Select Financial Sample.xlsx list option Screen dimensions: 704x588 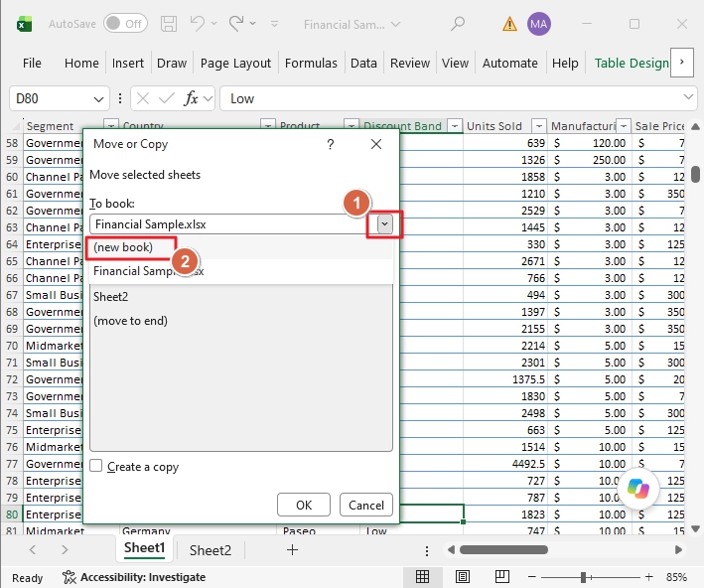[x=241, y=271]
